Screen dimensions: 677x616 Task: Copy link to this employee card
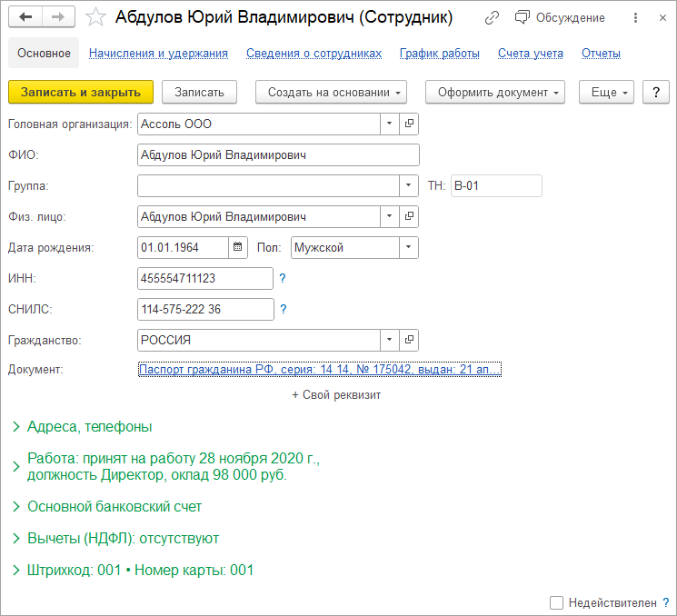coord(492,17)
